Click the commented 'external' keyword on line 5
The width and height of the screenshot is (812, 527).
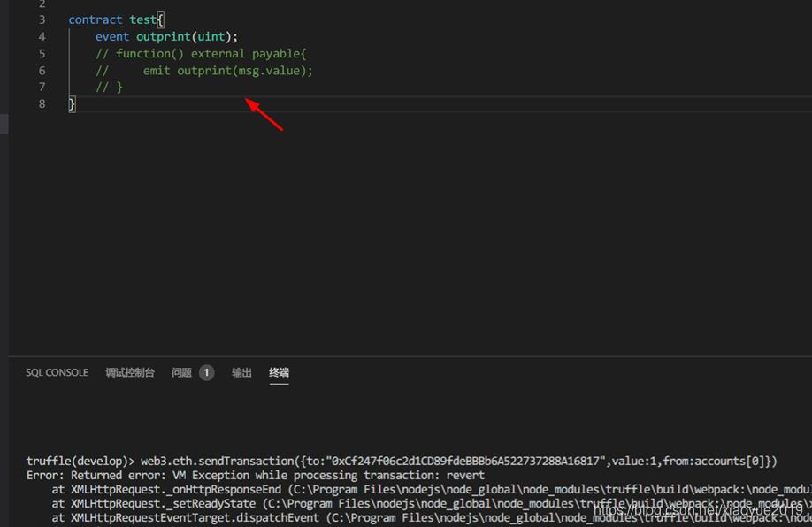(218, 54)
